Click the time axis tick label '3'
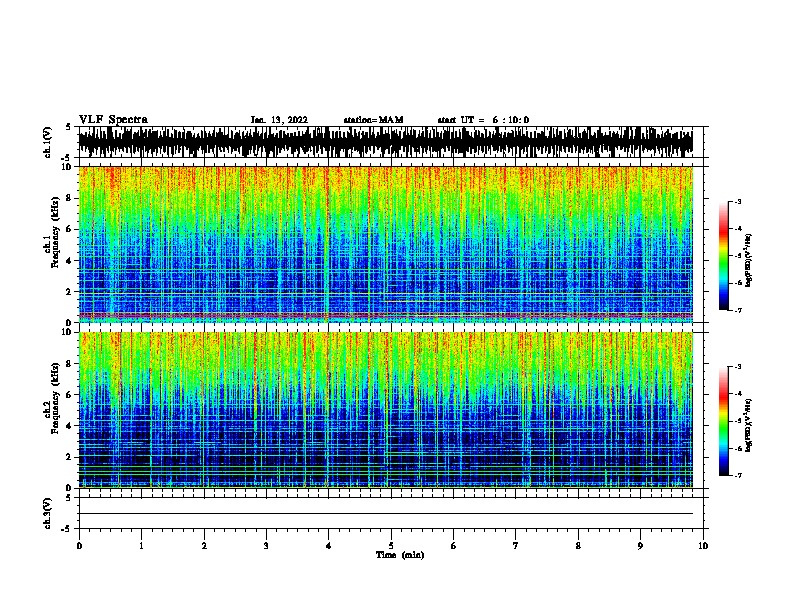The width and height of the screenshot is (792, 612). coord(266,546)
